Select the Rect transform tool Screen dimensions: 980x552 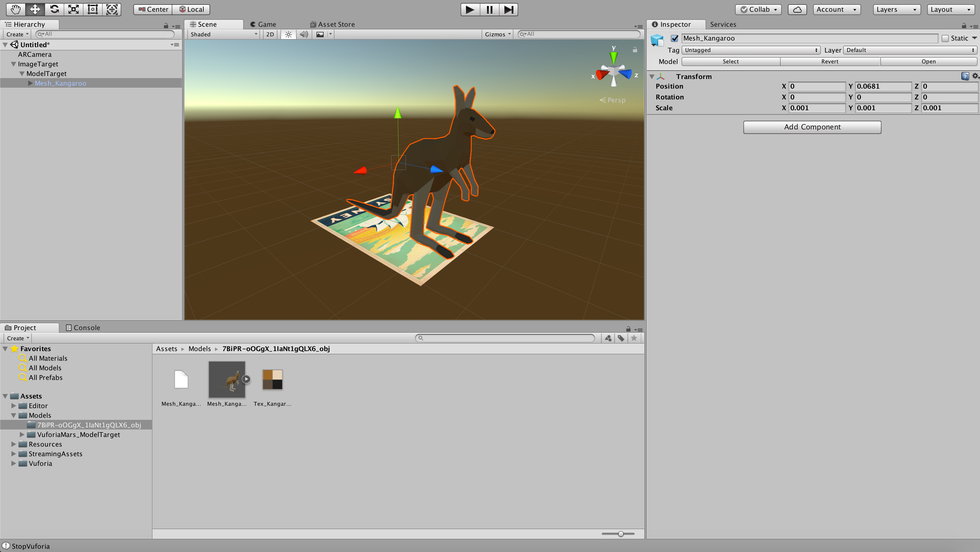coord(92,9)
